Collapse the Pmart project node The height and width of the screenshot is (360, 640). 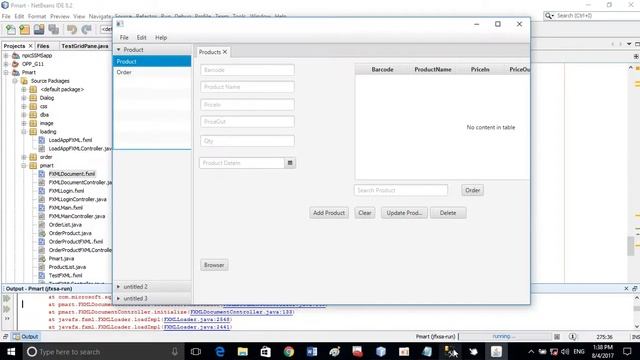pyautogui.click(x=6, y=72)
